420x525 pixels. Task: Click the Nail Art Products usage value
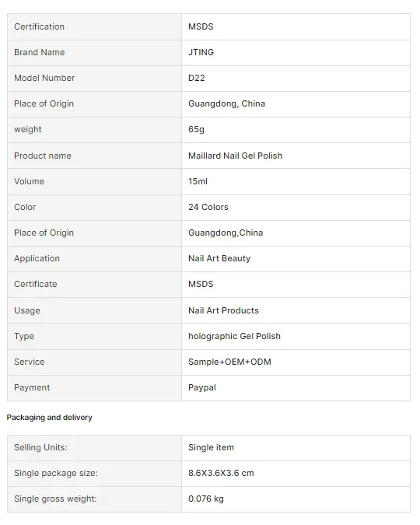pos(223,310)
